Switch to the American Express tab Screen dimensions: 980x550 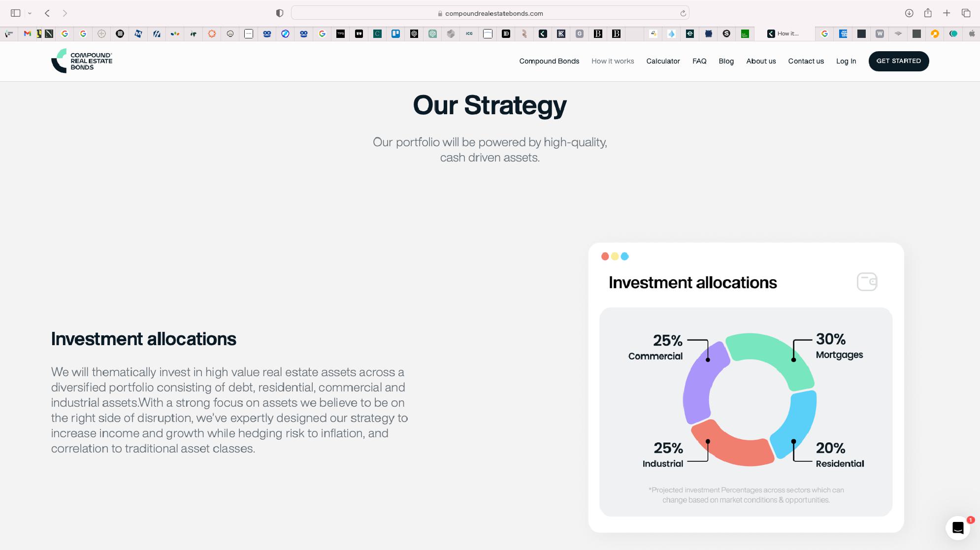pyautogui.click(x=843, y=33)
